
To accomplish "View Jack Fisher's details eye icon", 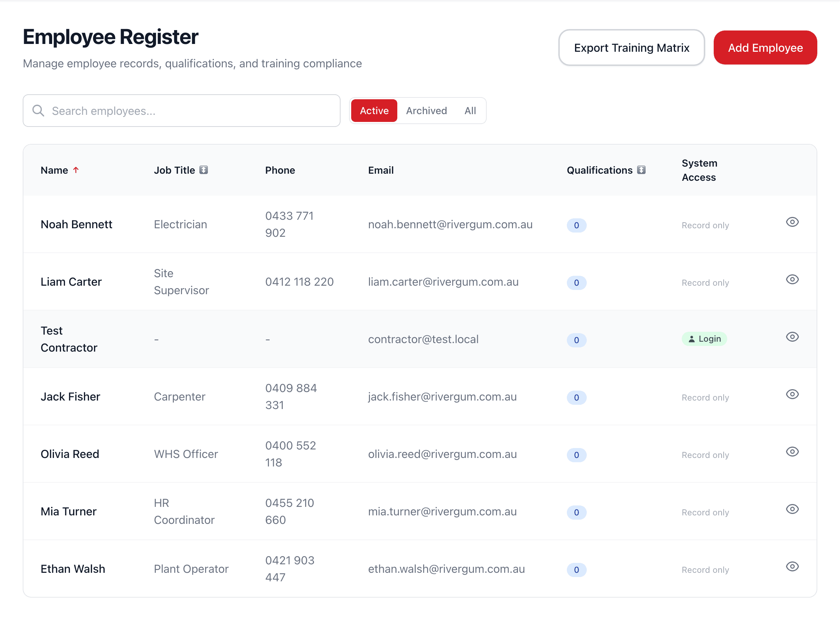I will click(x=792, y=395).
